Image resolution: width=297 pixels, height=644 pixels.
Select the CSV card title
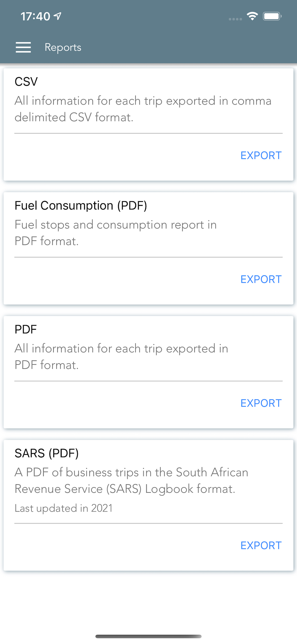pyautogui.click(x=26, y=82)
